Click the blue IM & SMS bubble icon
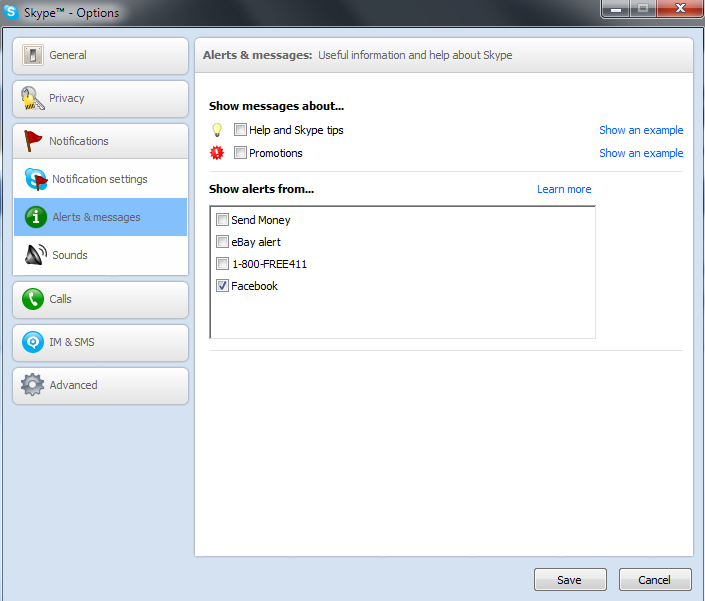This screenshot has height=601, width=705. tap(33, 342)
